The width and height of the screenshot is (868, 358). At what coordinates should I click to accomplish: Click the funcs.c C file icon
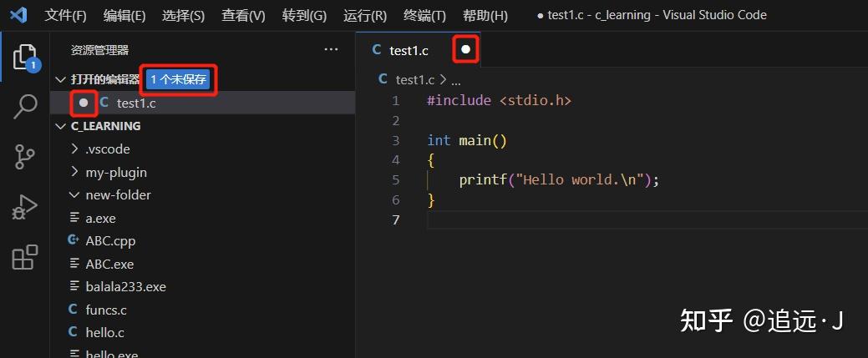[x=73, y=310]
